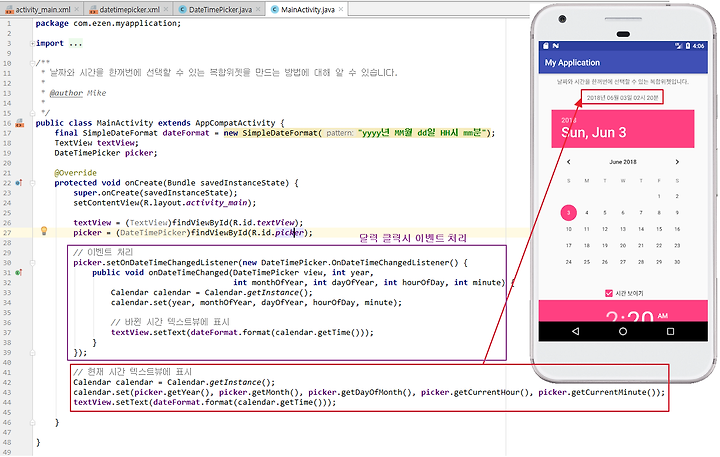The image size is (720, 457).
Task: Click the @author tag in Javadoc
Action: [66, 93]
